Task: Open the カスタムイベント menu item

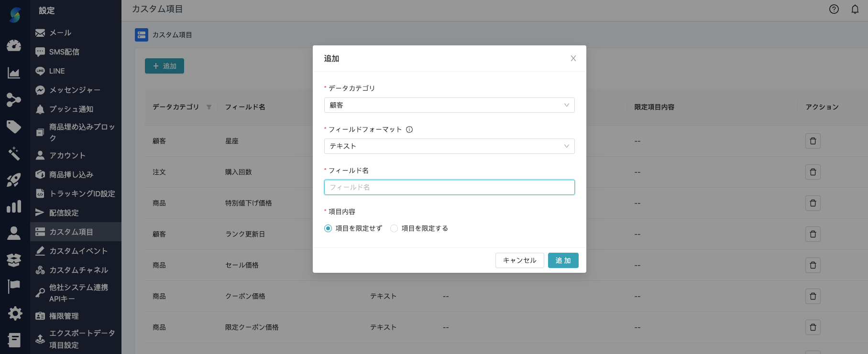Action: pos(78,251)
